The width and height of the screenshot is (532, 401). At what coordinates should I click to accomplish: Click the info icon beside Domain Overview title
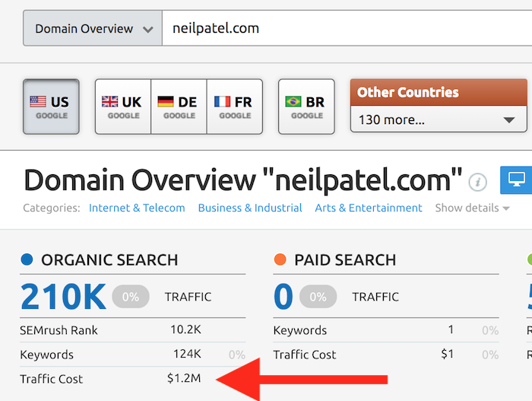478,182
